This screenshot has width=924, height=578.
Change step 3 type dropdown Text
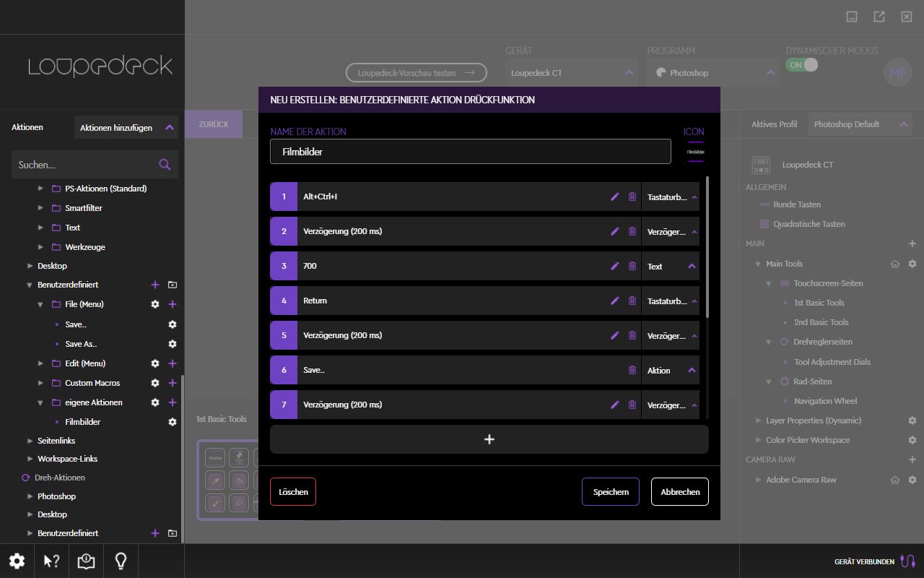click(671, 266)
